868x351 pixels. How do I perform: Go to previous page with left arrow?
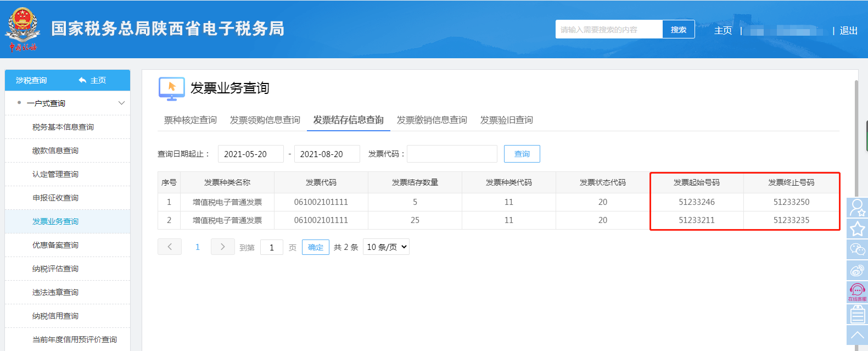point(170,247)
